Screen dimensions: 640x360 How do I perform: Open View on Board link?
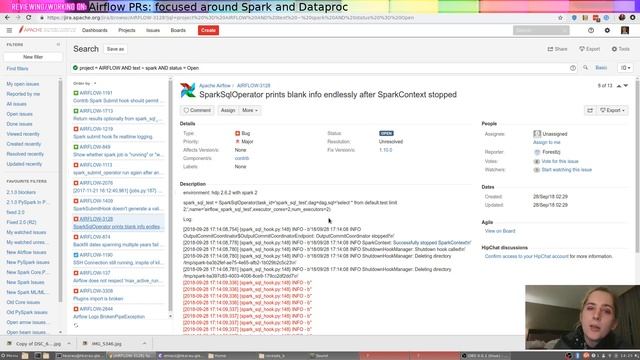click(x=500, y=231)
